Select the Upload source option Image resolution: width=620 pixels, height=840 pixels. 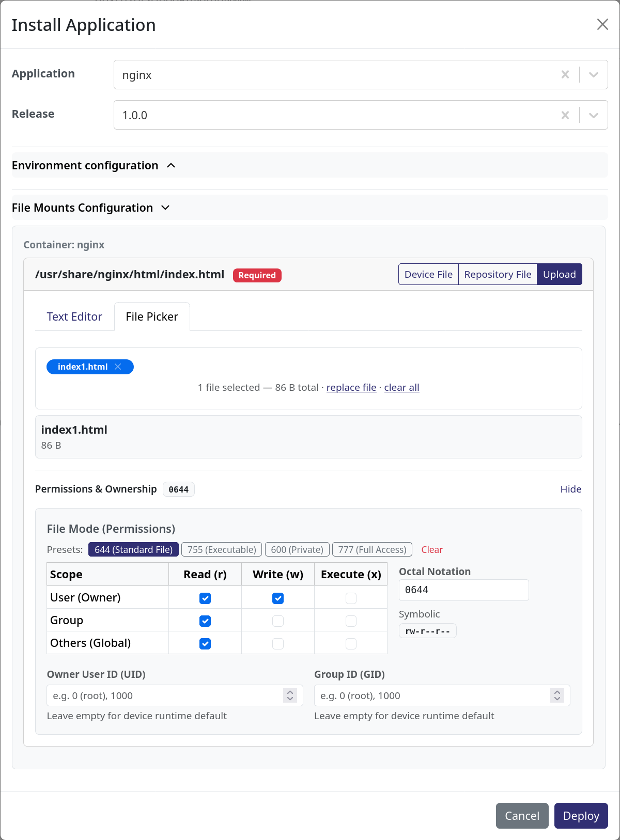pos(560,274)
